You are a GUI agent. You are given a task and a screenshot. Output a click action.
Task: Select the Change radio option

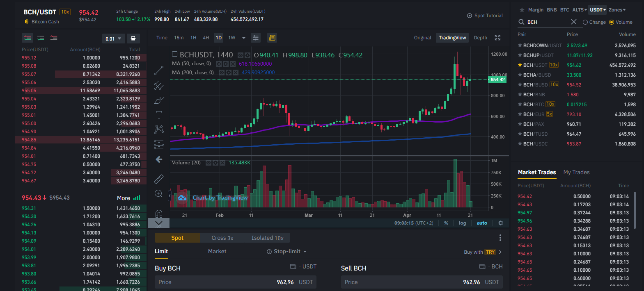(x=594, y=22)
